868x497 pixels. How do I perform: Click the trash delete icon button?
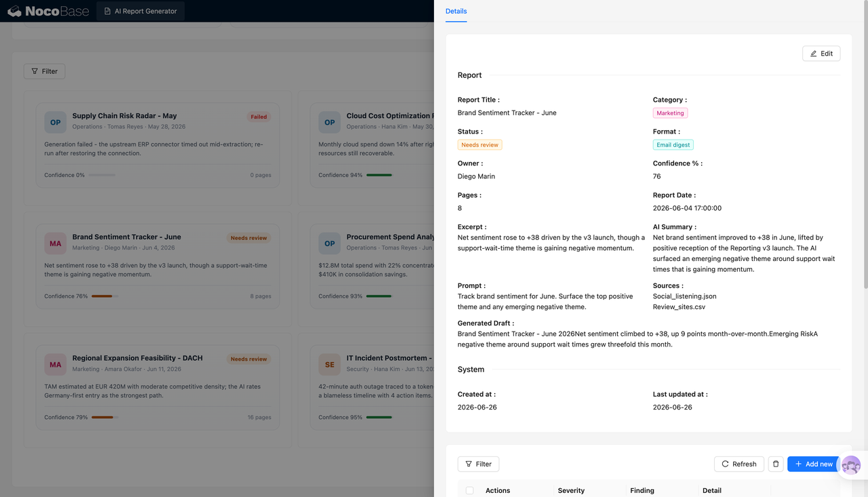776,464
